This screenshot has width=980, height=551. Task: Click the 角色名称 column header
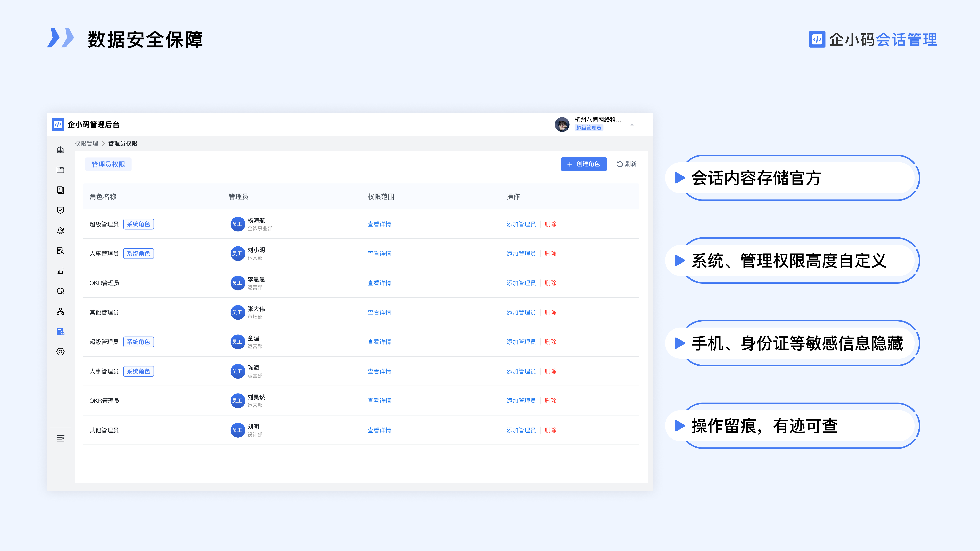point(103,197)
